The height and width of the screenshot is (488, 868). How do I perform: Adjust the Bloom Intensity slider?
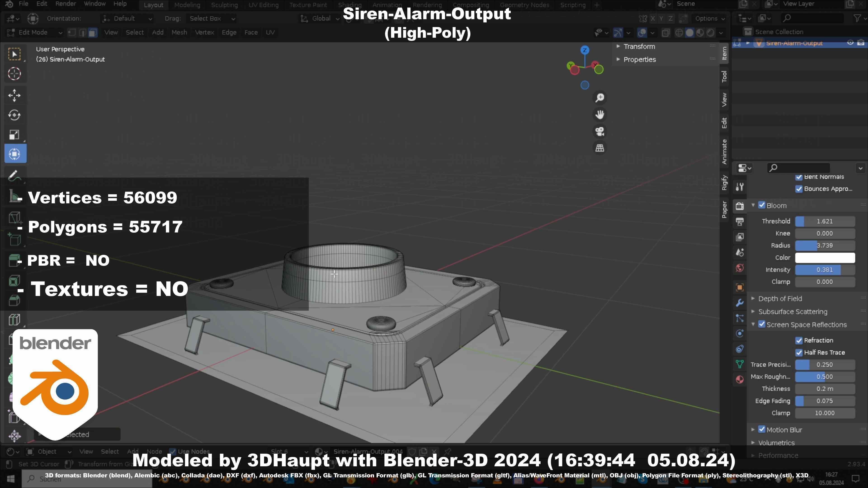point(825,270)
